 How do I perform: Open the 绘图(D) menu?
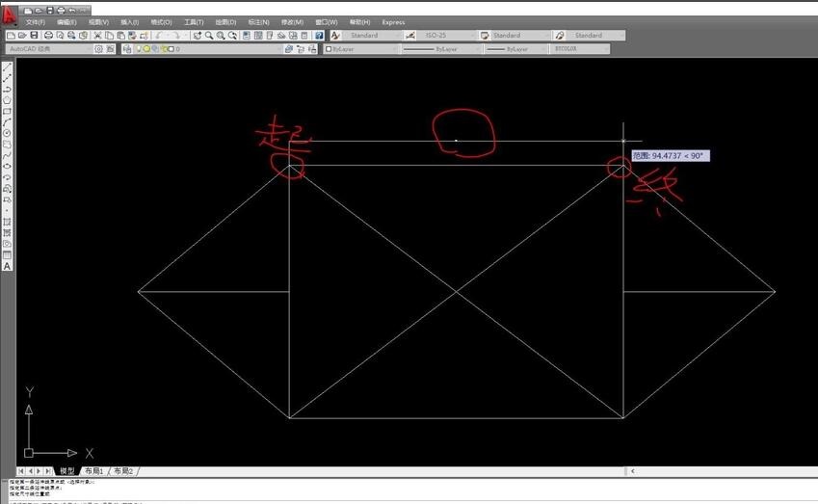coord(225,22)
